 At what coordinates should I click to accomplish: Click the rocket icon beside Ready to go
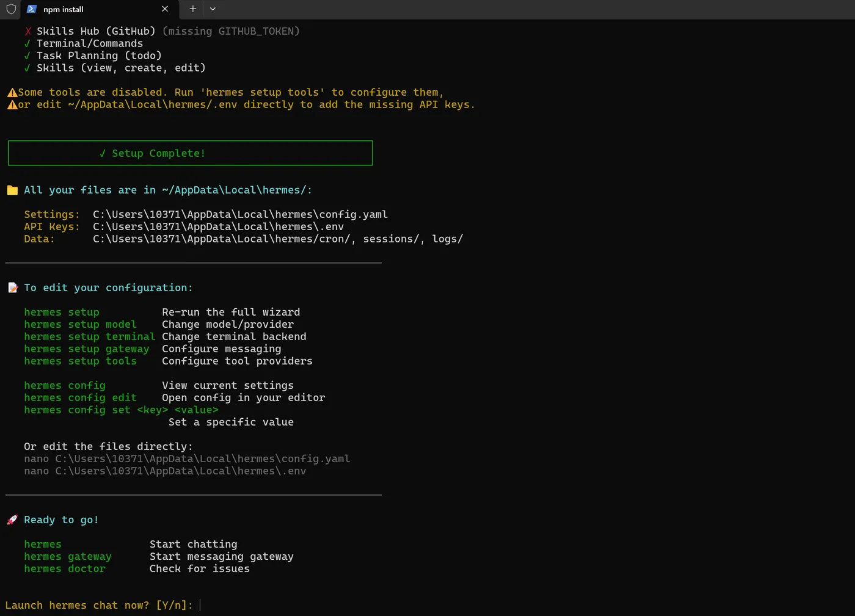click(x=12, y=520)
